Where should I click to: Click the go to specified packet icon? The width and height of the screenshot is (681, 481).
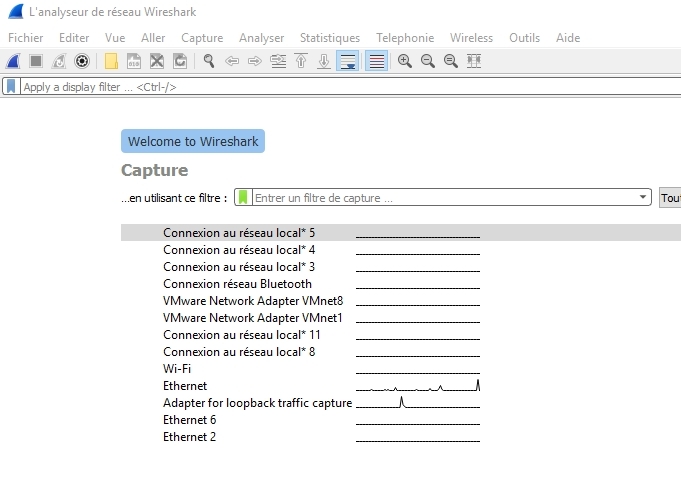coord(278,61)
